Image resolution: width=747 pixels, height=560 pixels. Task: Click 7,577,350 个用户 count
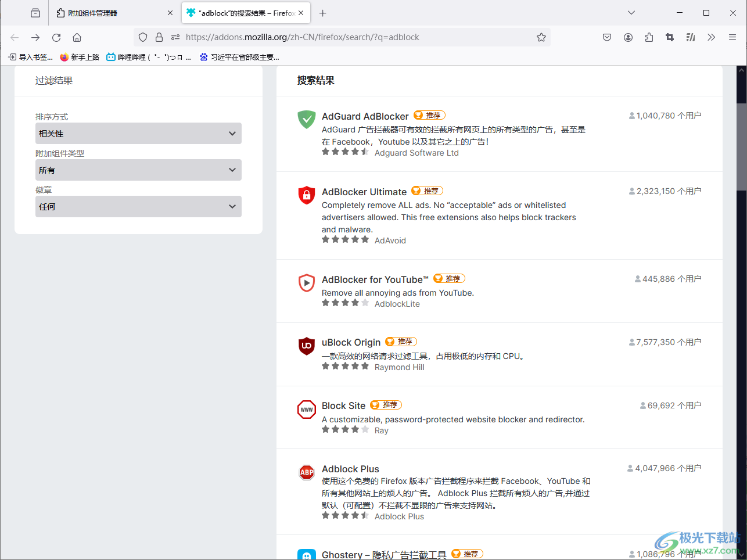(665, 342)
